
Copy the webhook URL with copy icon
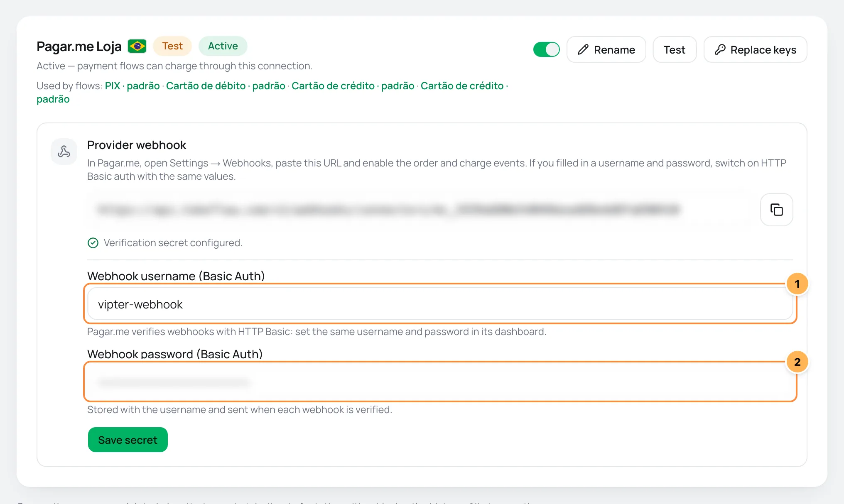(776, 210)
